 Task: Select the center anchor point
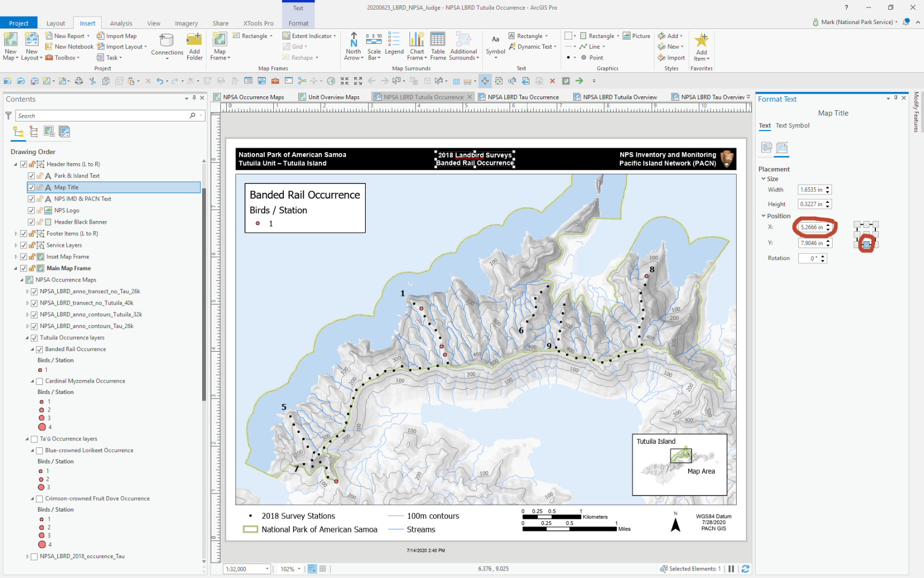(x=866, y=234)
